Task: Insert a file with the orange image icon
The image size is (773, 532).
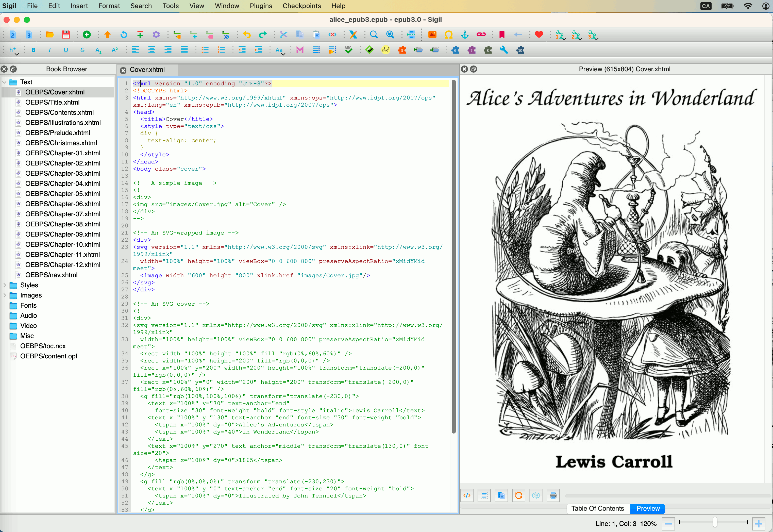Action: [432, 35]
